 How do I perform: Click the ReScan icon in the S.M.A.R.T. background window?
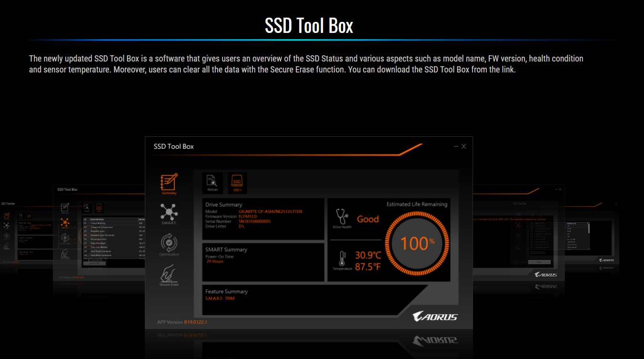tap(87, 208)
